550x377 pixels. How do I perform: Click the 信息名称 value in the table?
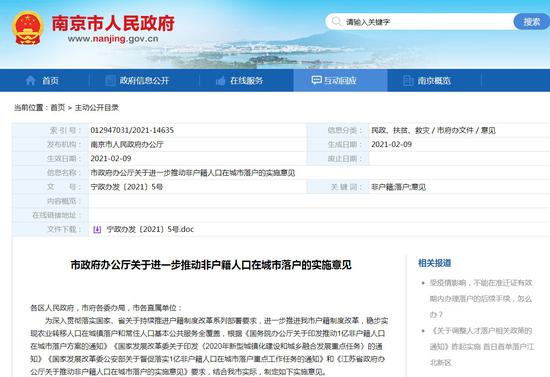[193, 173]
